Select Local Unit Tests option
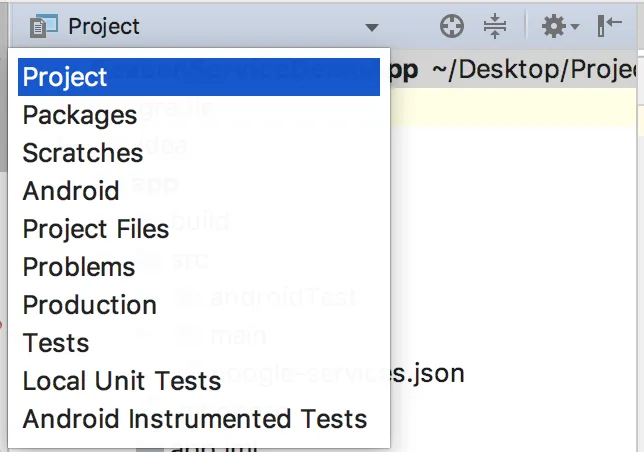The width and height of the screenshot is (644, 452). [122, 381]
